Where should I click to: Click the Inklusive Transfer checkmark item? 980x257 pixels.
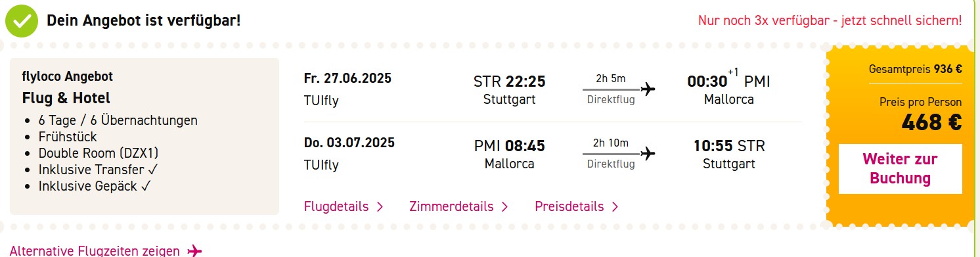(x=99, y=170)
